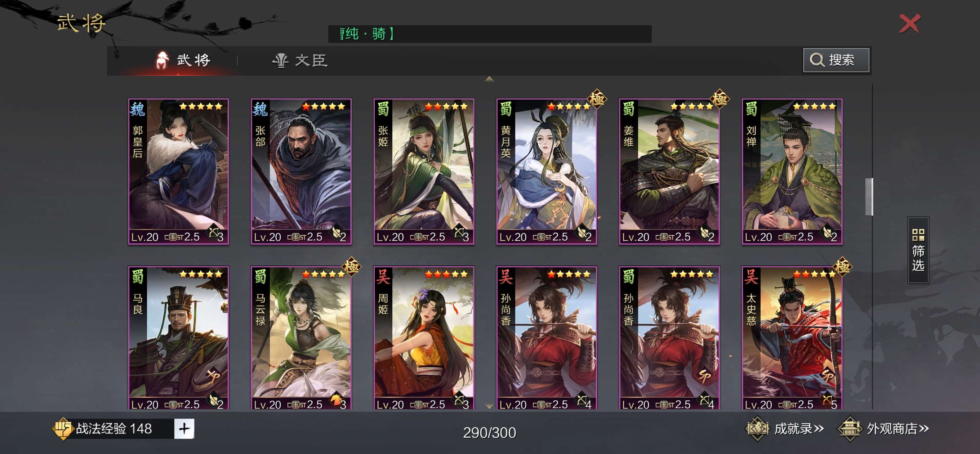Viewport: 980px width, 454px height.
Task: Click the 极 badge on 黄月英 card
Action: coord(597,99)
